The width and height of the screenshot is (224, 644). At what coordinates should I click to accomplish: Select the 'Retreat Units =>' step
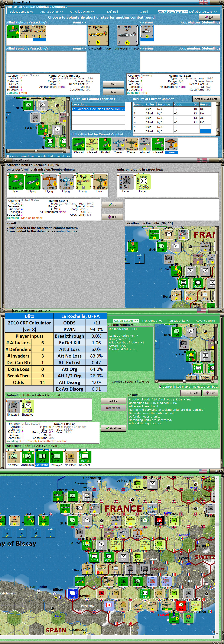coord(179,320)
